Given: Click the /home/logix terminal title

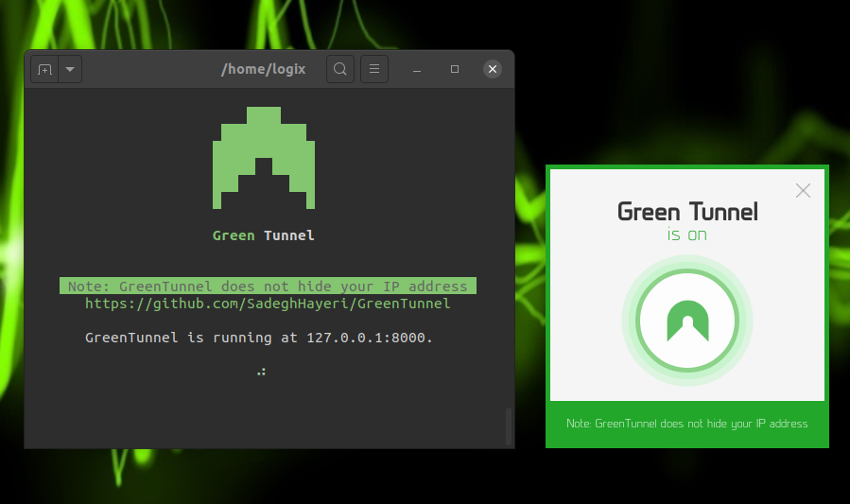Looking at the screenshot, I should [263, 70].
